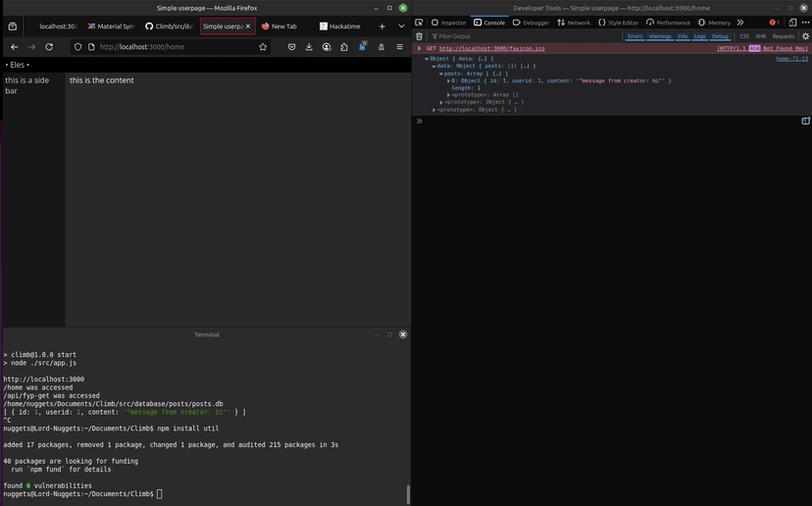Viewport: 812px width, 506px height.
Task: Switch to the Network tab
Action: (575, 22)
